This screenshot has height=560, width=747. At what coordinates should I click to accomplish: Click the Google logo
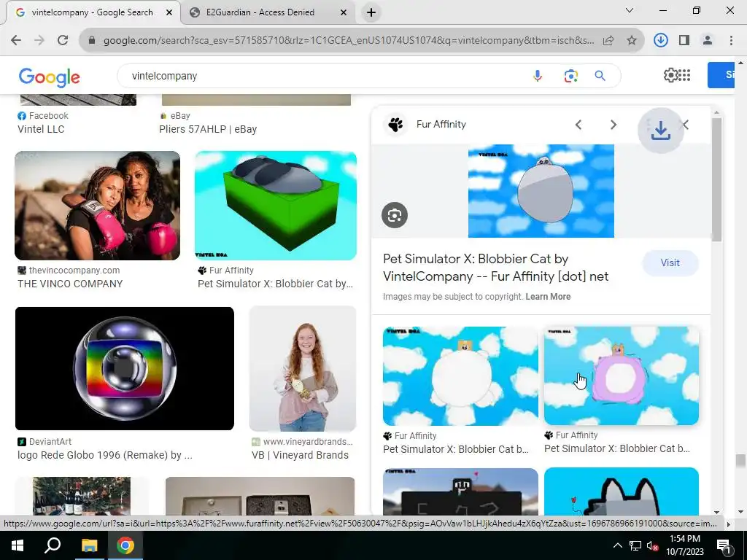[49, 77]
